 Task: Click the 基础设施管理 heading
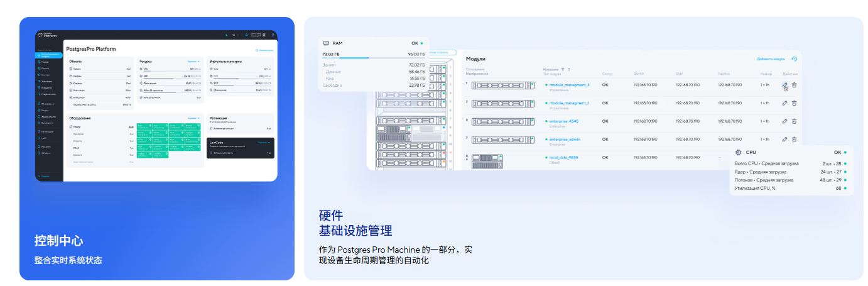(x=355, y=229)
